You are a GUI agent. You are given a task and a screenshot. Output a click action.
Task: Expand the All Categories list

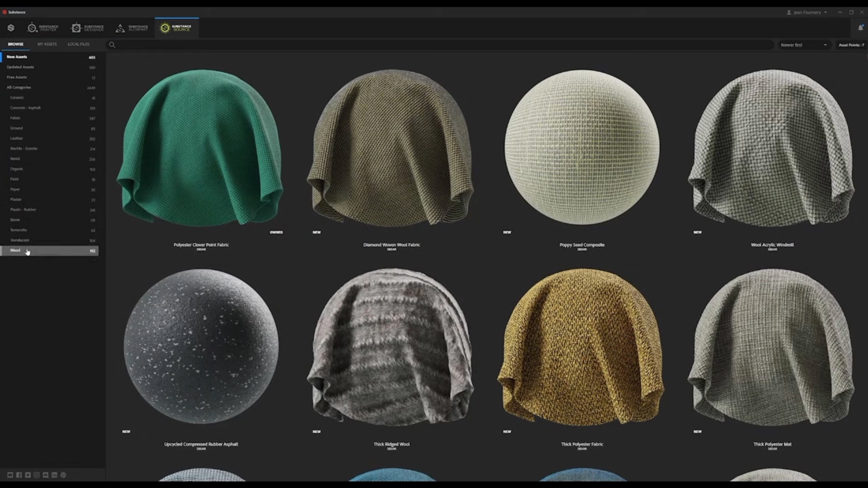(x=19, y=87)
